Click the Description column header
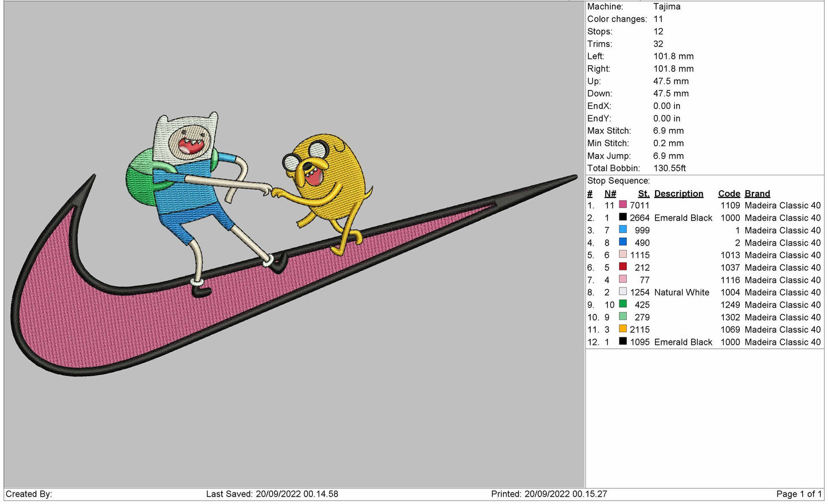The width and height of the screenshot is (828, 504). (678, 194)
